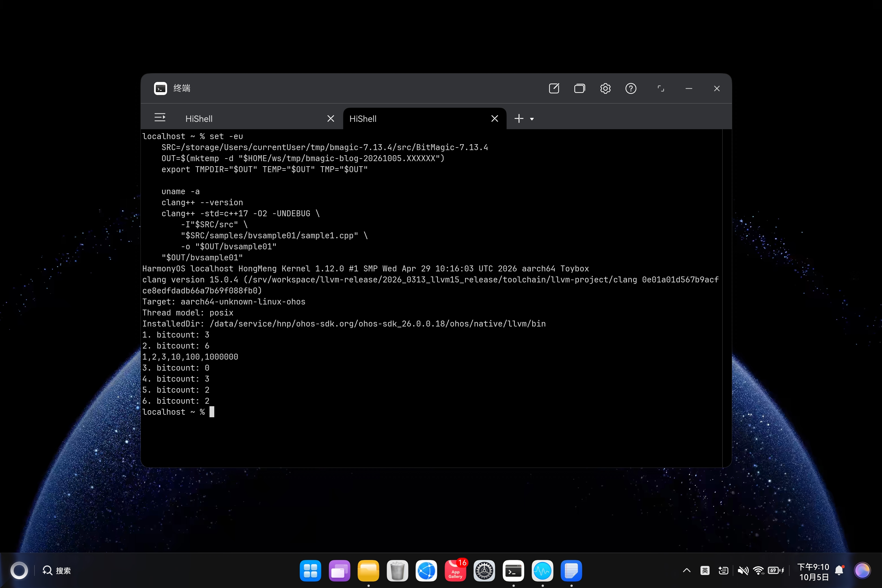Viewport: 882px width, 588px height.
Task: Close the first HiShell tab
Action: click(x=331, y=118)
